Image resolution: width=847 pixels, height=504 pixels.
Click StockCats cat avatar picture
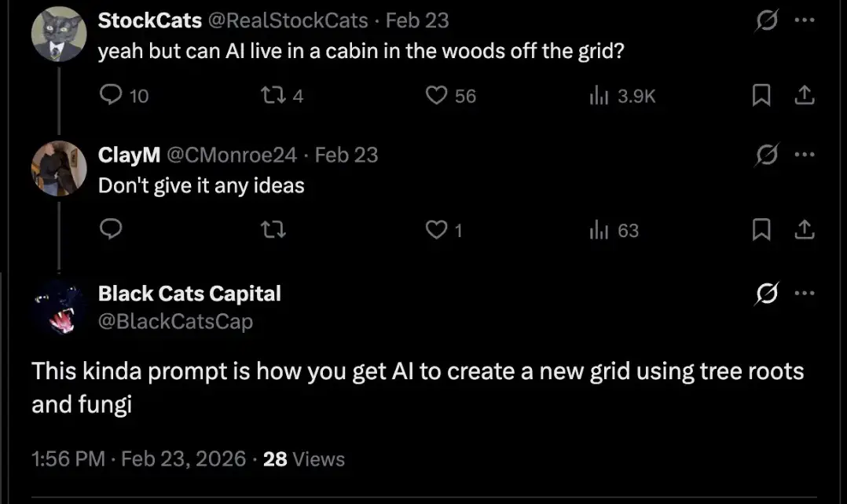59,35
